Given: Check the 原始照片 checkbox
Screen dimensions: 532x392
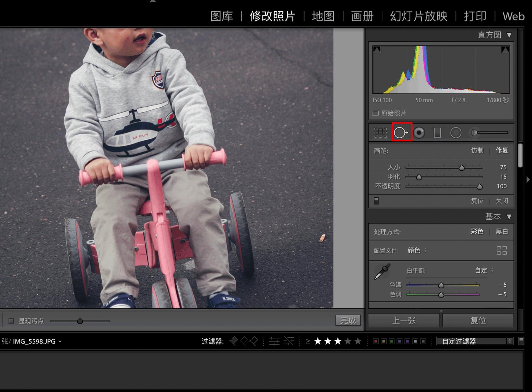Looking at the screenshot, I should click(375, 113).
